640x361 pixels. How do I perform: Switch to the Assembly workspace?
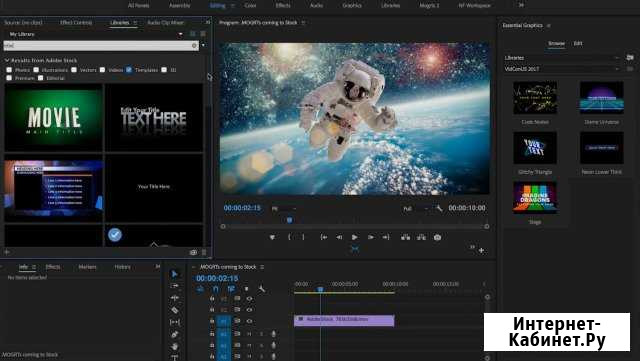[x=180, y=6]
